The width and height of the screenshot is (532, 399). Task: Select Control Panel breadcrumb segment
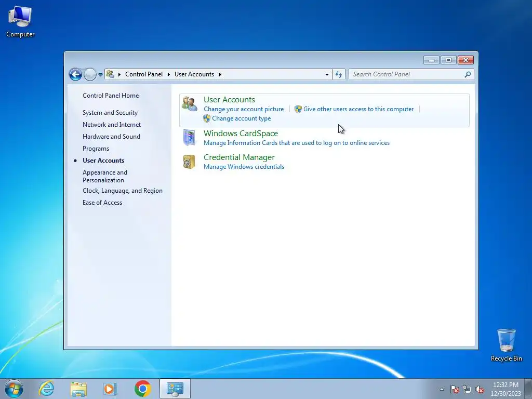(x=144, y=74)
